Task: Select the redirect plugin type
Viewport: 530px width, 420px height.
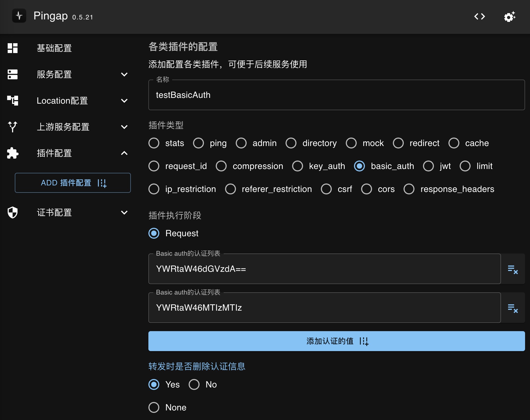Action: pyautogui.click(x=398, y=143)
